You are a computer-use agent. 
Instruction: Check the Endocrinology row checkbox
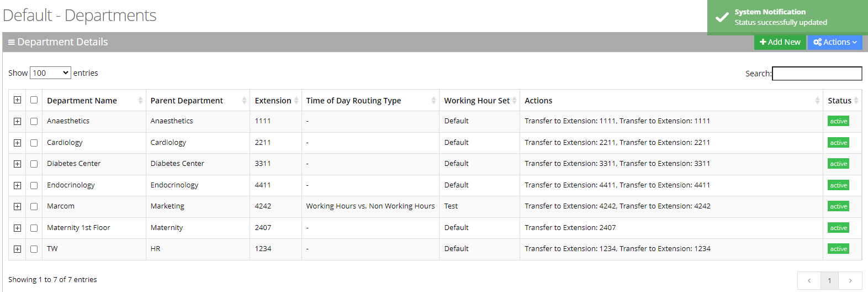click(x=34, y=185)
